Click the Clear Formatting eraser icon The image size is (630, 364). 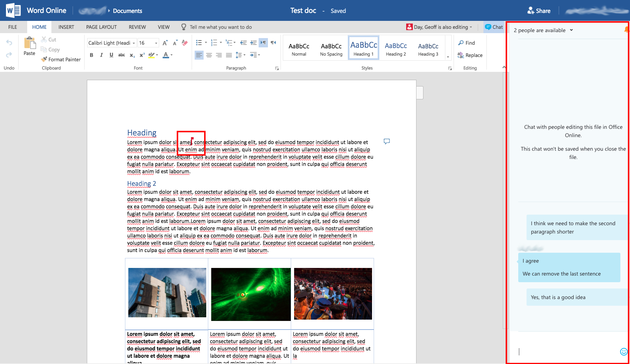(185, 43)
